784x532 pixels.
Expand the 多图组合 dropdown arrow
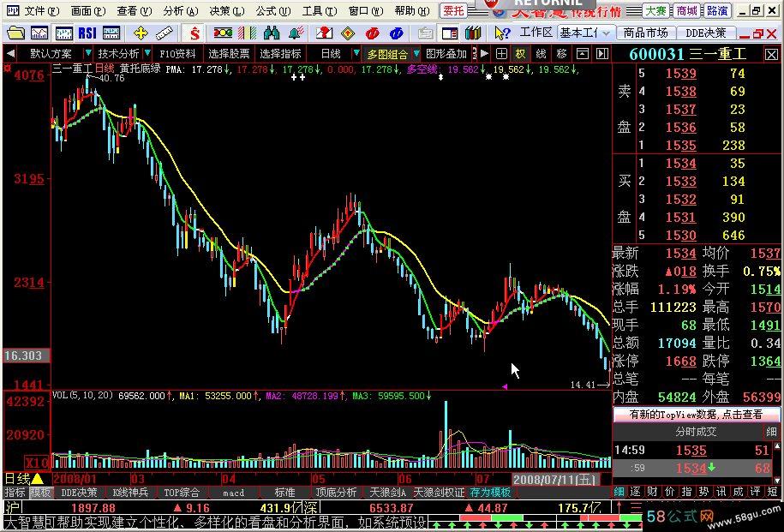click(416, 53)
